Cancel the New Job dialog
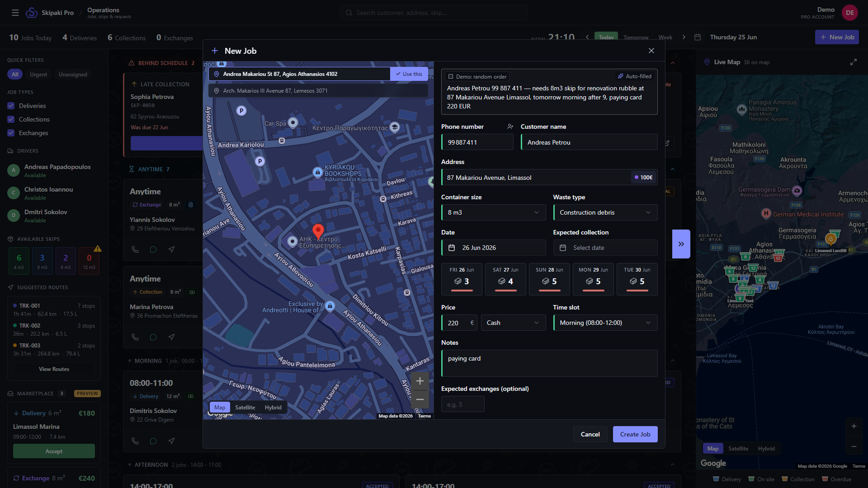The width and height of the screenshot is (868, 488). pyautogui.click(x=590, y=434)
